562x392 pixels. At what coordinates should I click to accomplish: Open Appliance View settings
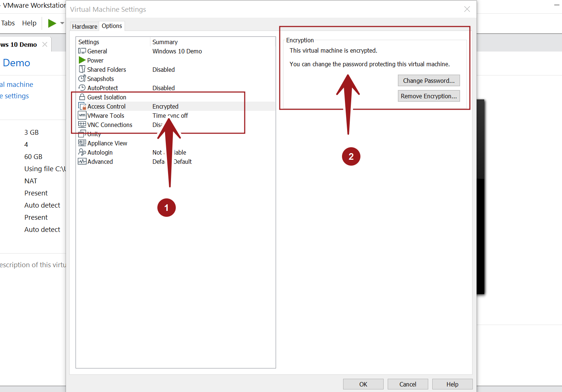point(107,143)
